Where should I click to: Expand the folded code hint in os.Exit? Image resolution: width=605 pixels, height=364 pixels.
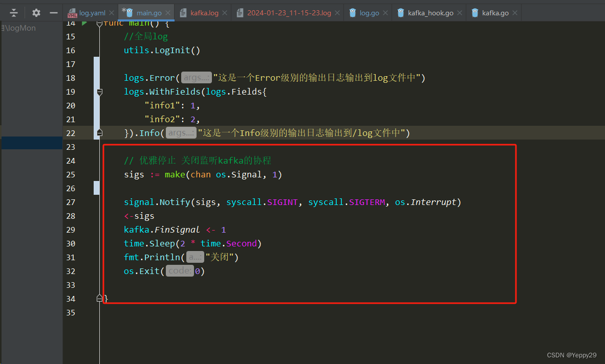point(180,270)
